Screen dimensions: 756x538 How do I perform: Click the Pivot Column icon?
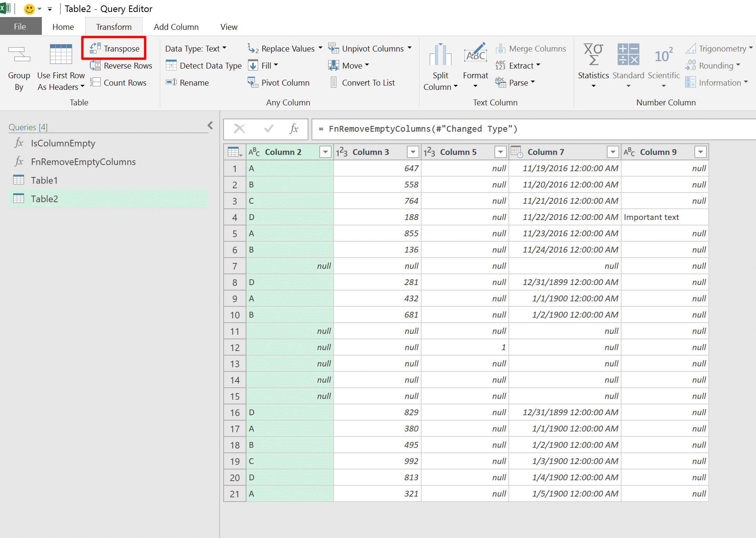(253, 83)
